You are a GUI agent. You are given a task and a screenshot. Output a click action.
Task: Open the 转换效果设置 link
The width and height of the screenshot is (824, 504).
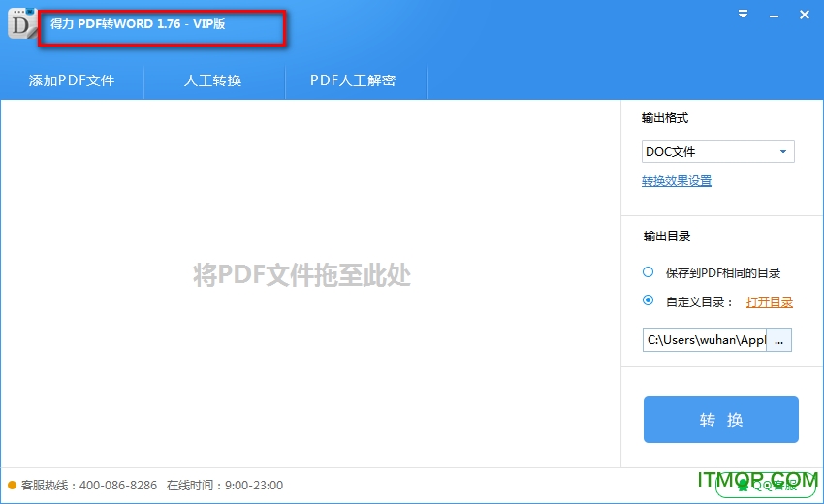(x=677, y=181)
